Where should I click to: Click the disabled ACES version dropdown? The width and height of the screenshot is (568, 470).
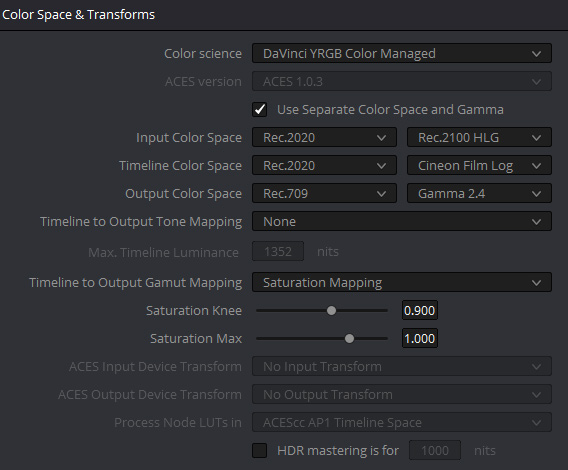[x=402, y=82]
